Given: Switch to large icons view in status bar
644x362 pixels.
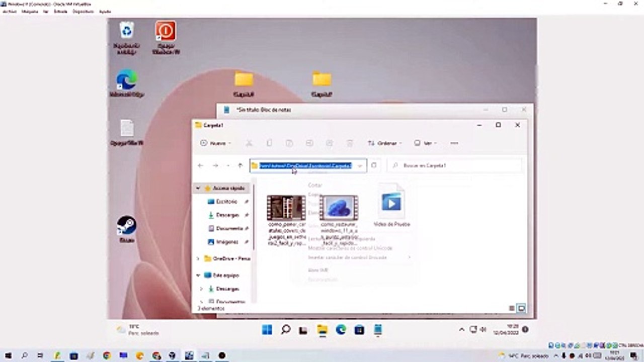Looking at the screenshot, I should pos(521,308).
